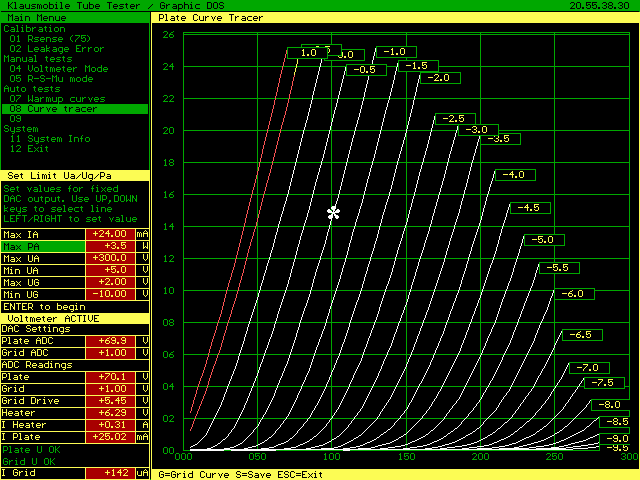The width and height of the screenshot is (640, 480).
Task: Click G=Grid Curve in status bar
Action: coord(193,475)
